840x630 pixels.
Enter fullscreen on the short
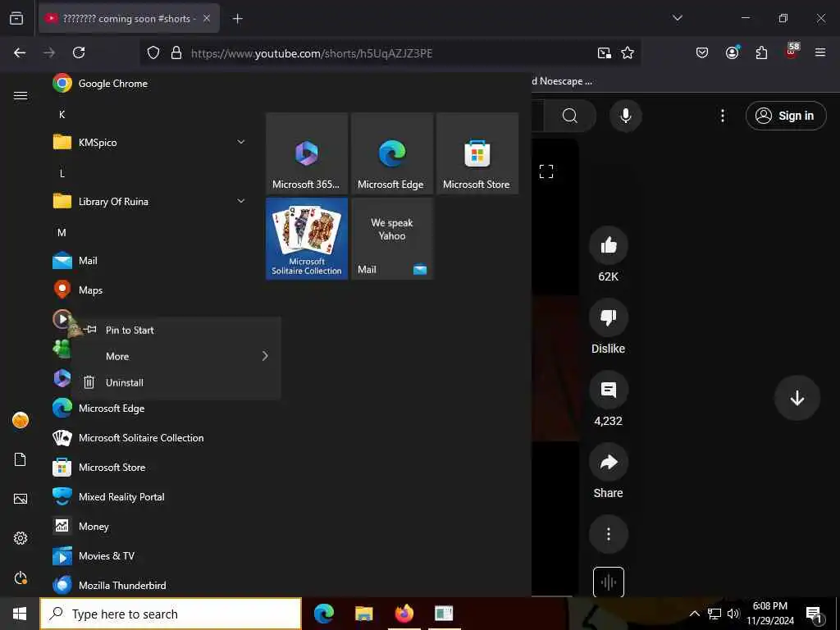point(546,171)
